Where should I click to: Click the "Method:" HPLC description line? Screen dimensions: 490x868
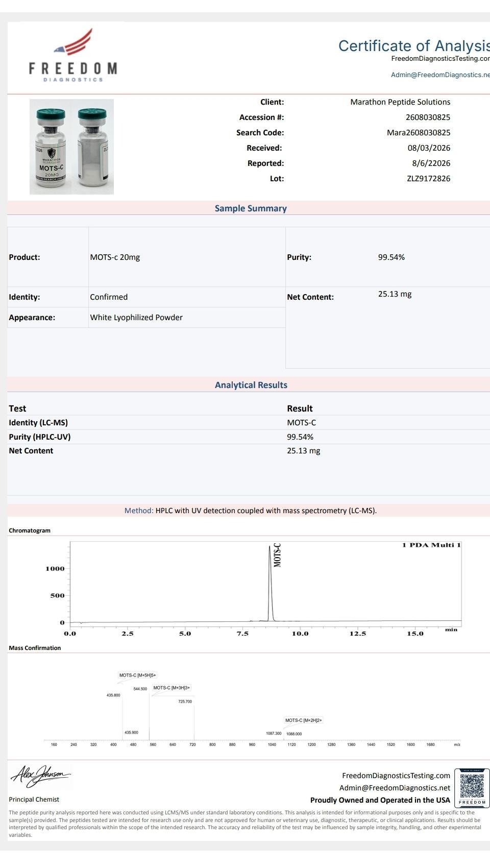pos(251,511)
